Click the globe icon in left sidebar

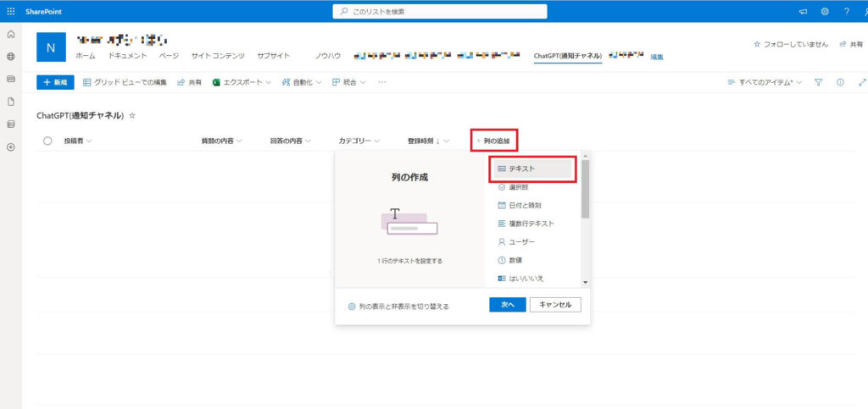tap(10, 57)
